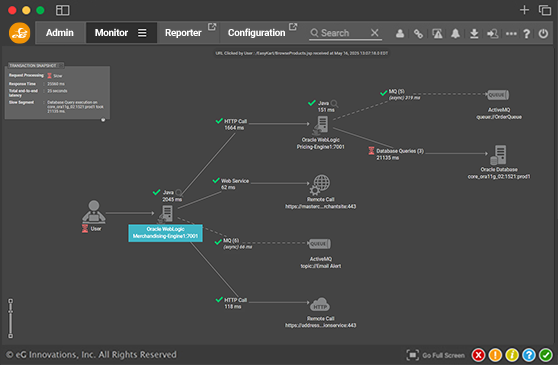Open magnifier beside Java 151 ms
The width and height of the screenshot is (558, 365).
334,103
